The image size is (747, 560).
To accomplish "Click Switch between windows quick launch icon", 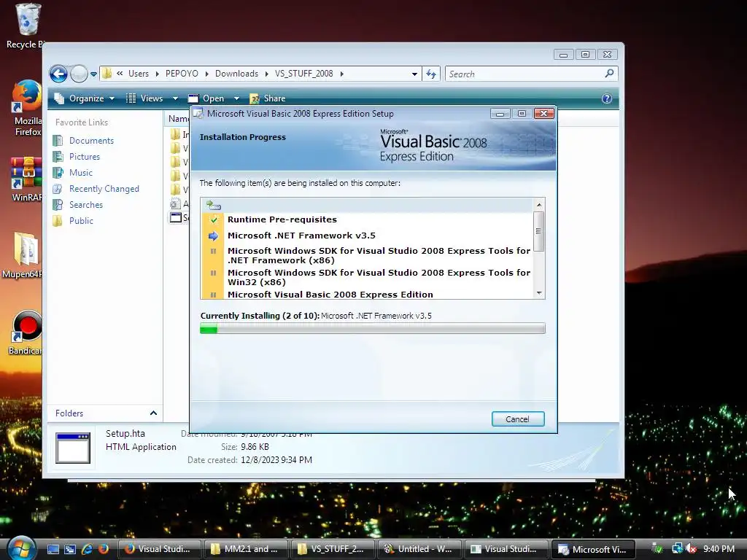I will pyautogui.click(x=69, y=549).
